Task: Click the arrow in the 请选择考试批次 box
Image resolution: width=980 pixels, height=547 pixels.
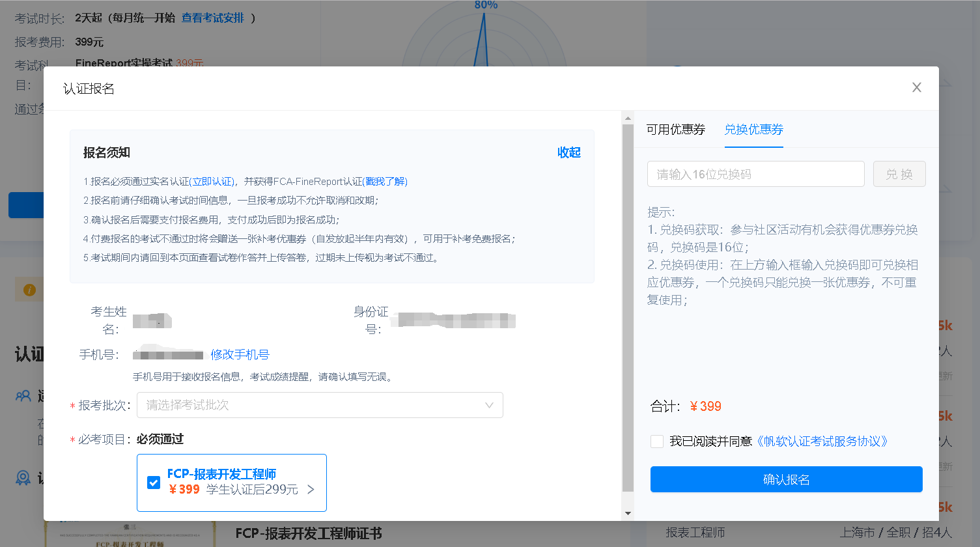Action: pyautogui.click(x=489, y=405)
